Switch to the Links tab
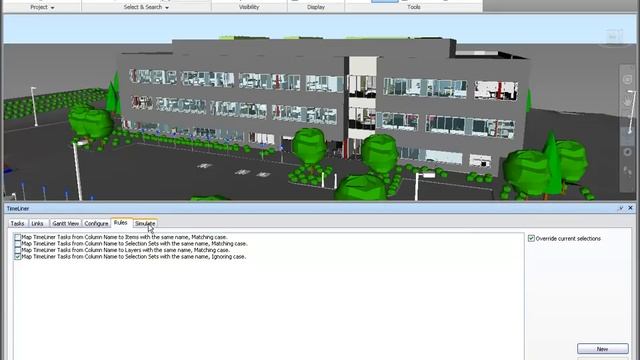Viewport: 640px width, 360px height. [38, 223]
